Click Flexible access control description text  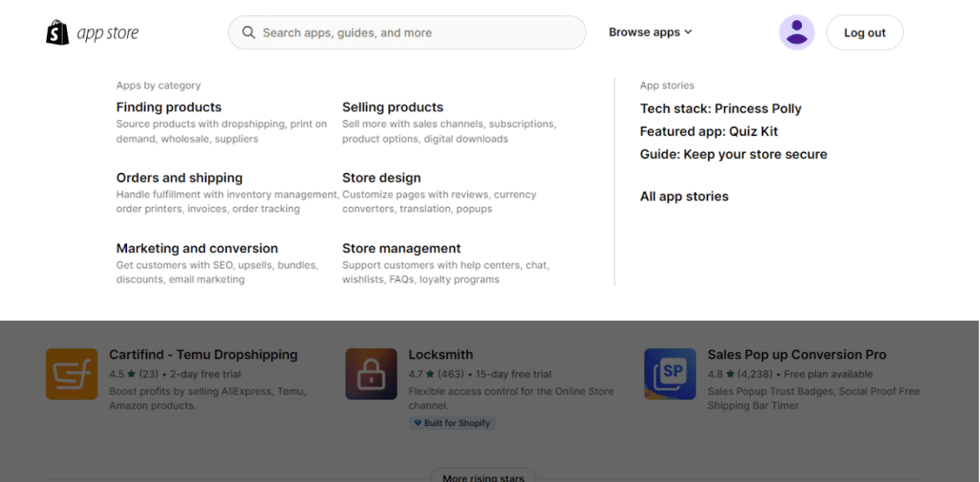tap(511, 399)
